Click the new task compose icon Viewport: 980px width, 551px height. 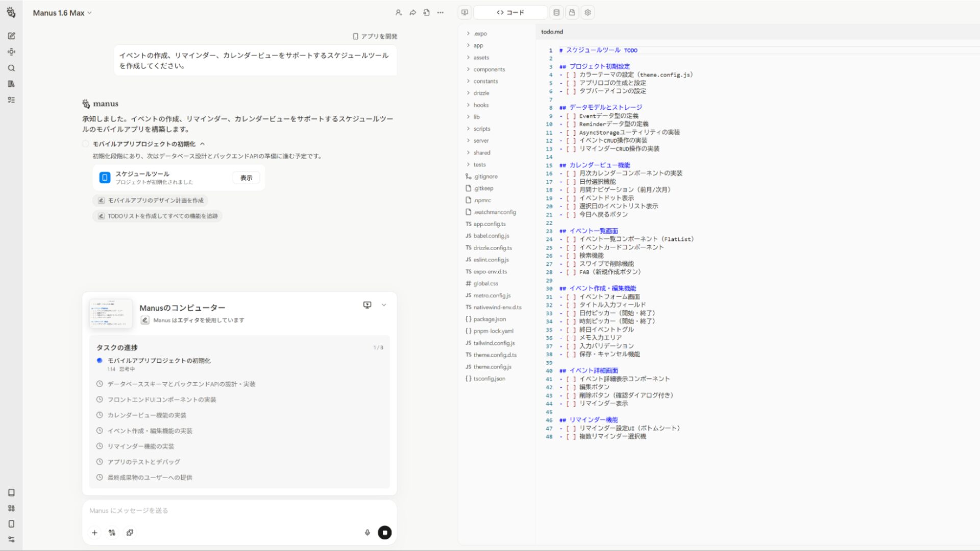tap(11, 36)
